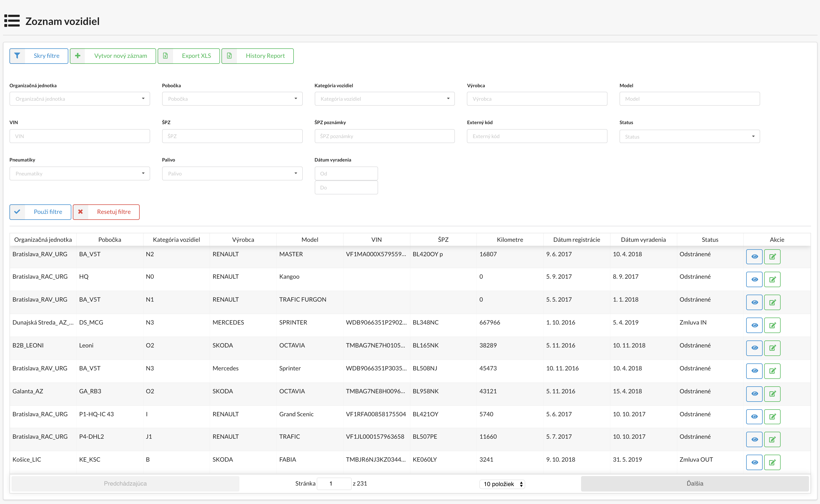Click the VIN filter input field
The width and height of the screenshot is (820, 504).
point(79,136)
